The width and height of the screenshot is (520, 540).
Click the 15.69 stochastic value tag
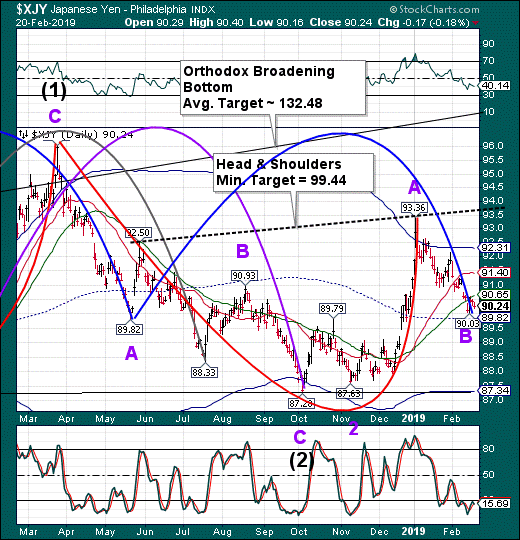[496, 504]
